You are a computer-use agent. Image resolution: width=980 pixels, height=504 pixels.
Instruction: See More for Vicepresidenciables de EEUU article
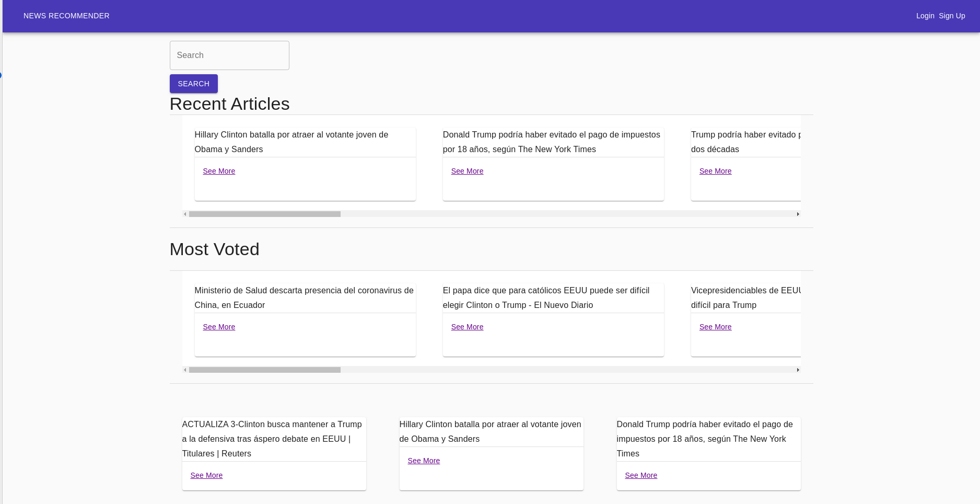tap(715, 327)
